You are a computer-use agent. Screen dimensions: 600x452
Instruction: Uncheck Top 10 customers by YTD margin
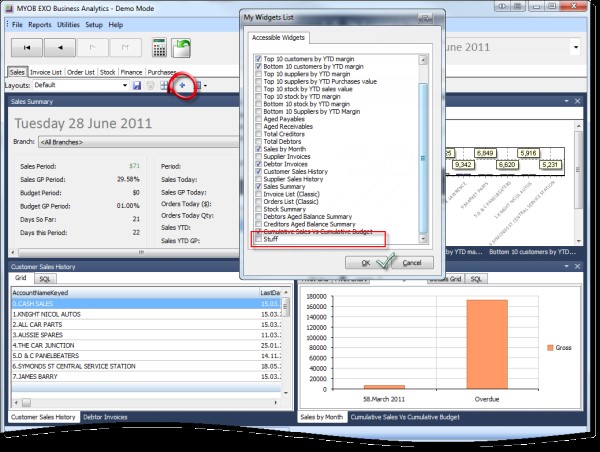tap(259, 59)
